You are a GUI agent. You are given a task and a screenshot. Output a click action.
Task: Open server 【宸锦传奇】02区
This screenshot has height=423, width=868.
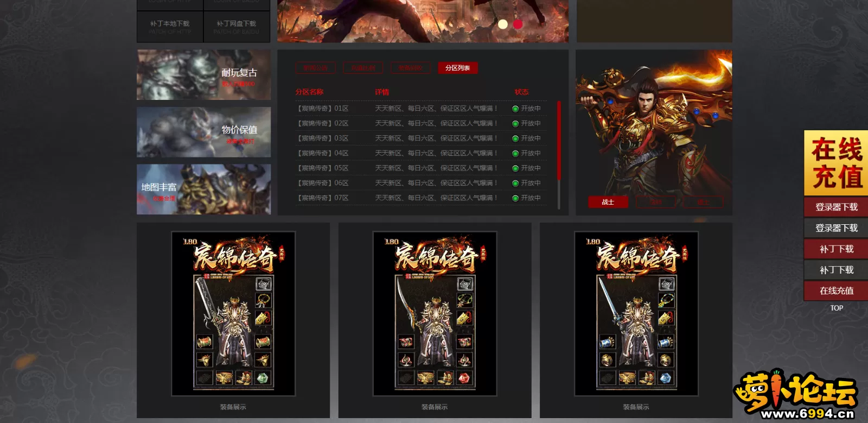click(322, 124)
